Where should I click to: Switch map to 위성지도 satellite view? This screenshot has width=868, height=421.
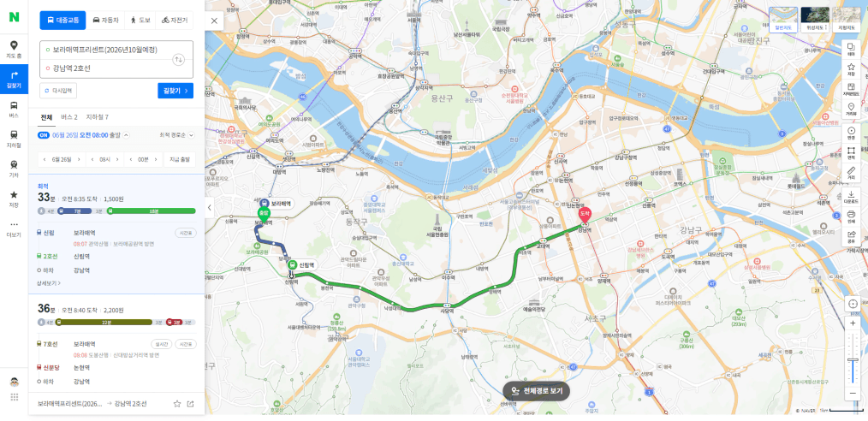(815, 20)
